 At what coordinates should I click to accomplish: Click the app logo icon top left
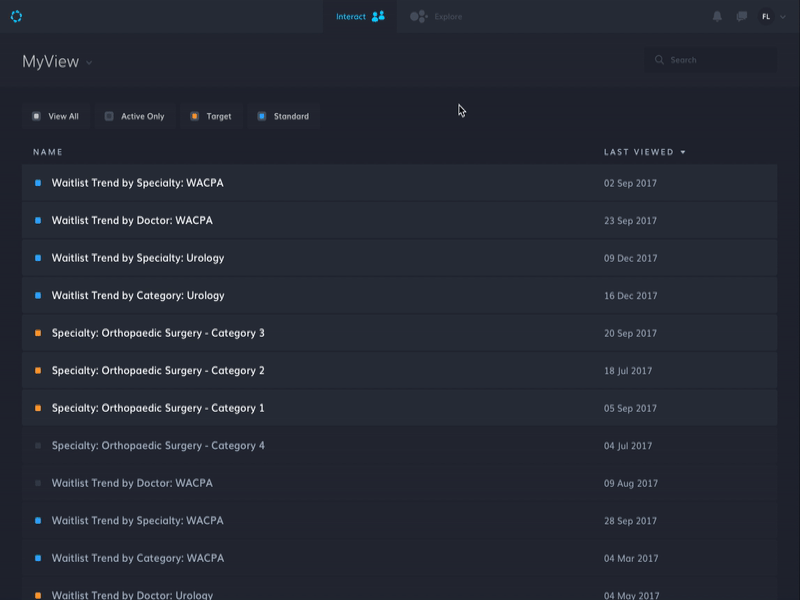[18, 16]
